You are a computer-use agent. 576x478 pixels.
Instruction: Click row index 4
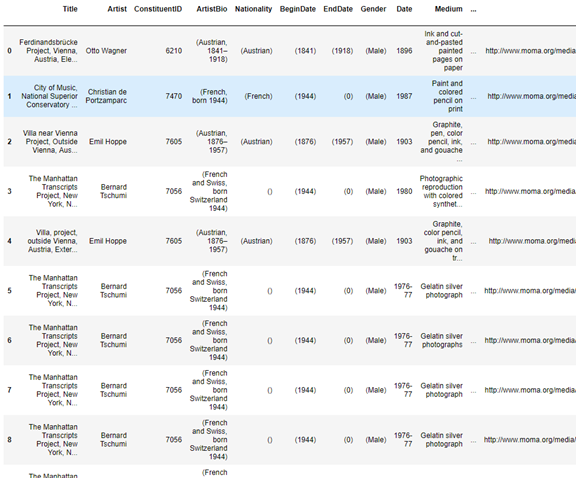click(x=10, y=241)
